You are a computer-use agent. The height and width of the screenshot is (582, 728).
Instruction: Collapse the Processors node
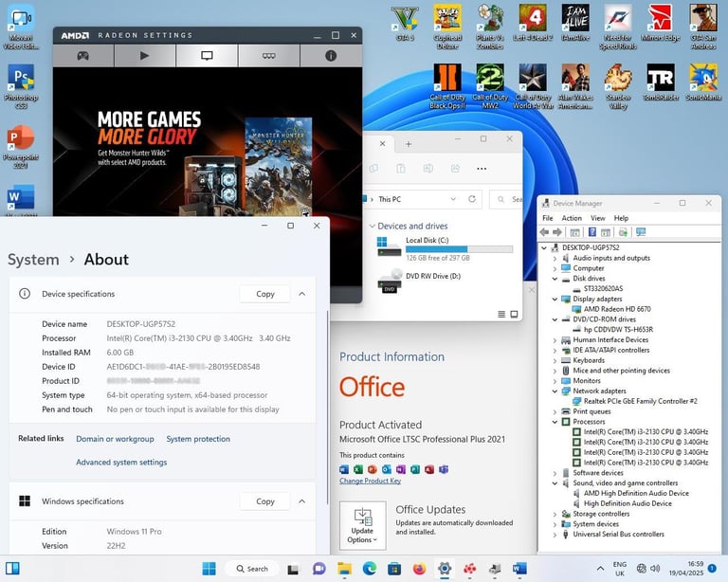tap(555, 422)
